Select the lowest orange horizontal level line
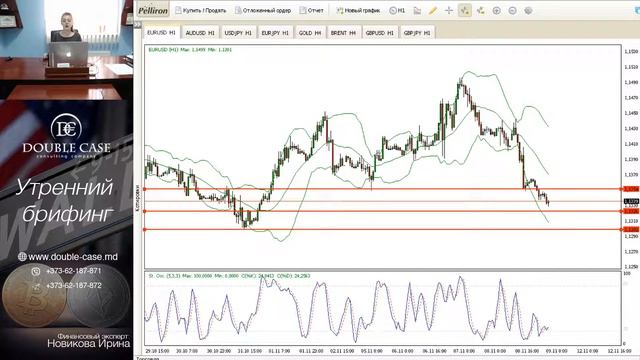Image resolution: width=640 pixels, height=360 pixels. coord(382,229)
